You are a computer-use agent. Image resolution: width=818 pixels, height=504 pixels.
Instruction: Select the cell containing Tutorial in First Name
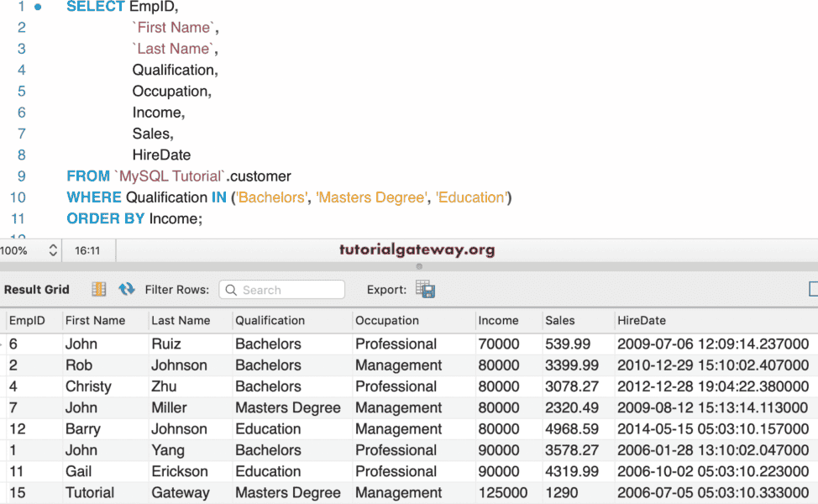[x=90, y=493]
